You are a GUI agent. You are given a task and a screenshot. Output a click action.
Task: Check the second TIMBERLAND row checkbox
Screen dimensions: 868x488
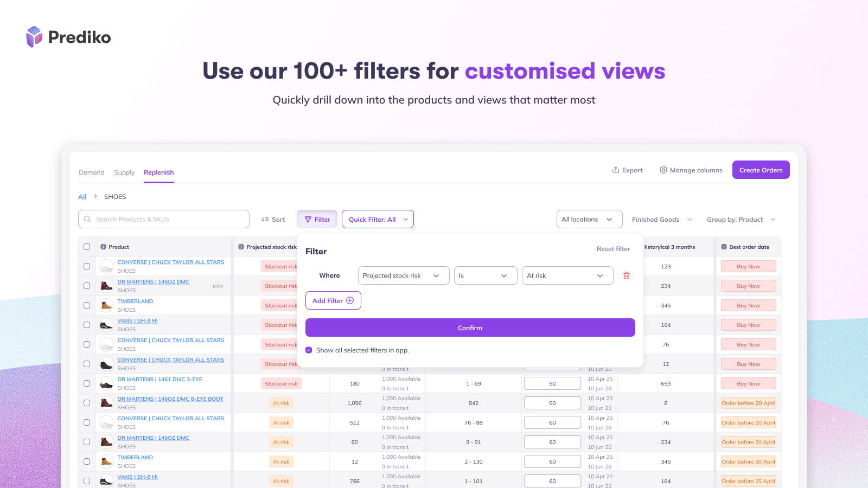[87, 461]
